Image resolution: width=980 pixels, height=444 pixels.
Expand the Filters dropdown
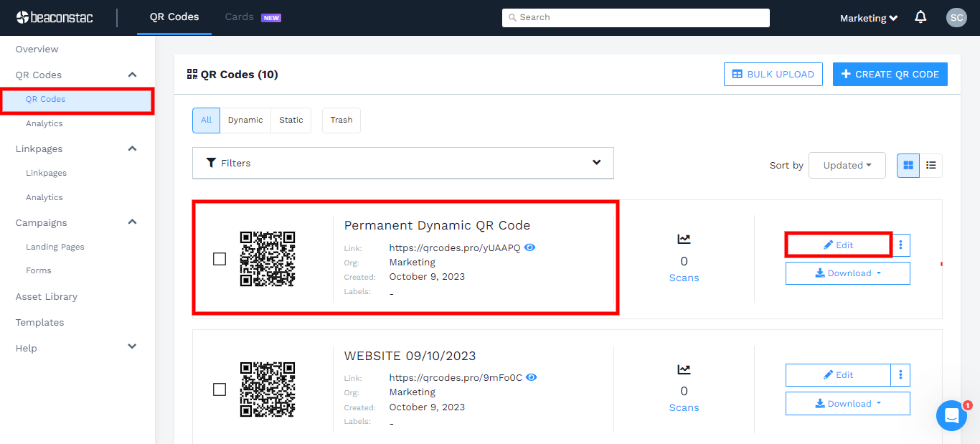pyautogui.click(x=402, y=163)
